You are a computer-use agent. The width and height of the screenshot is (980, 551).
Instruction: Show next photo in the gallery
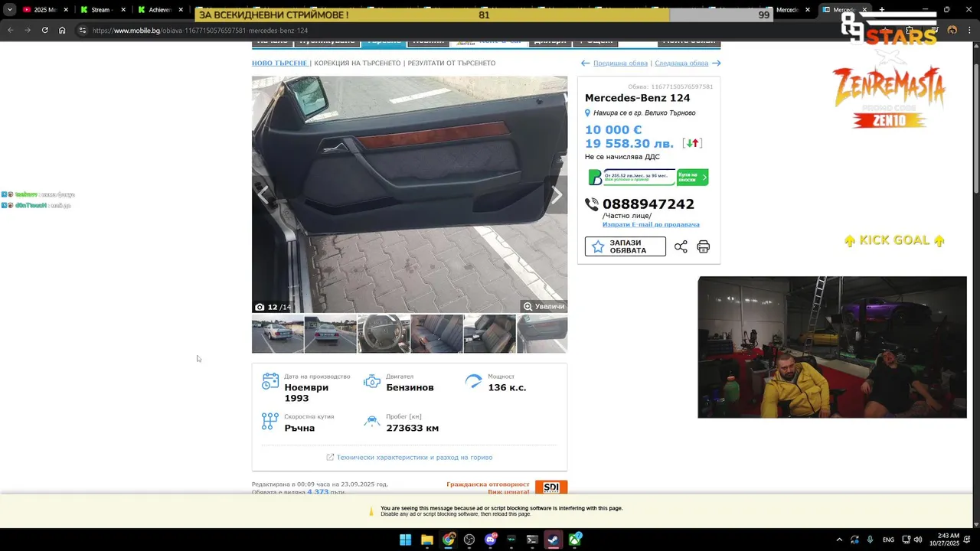tap(557, 195)
